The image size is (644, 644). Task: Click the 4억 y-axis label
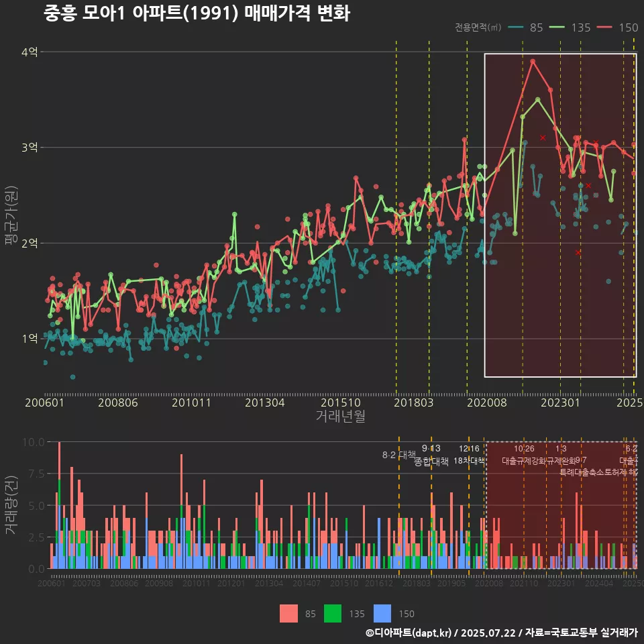click(x=30, y=52)
